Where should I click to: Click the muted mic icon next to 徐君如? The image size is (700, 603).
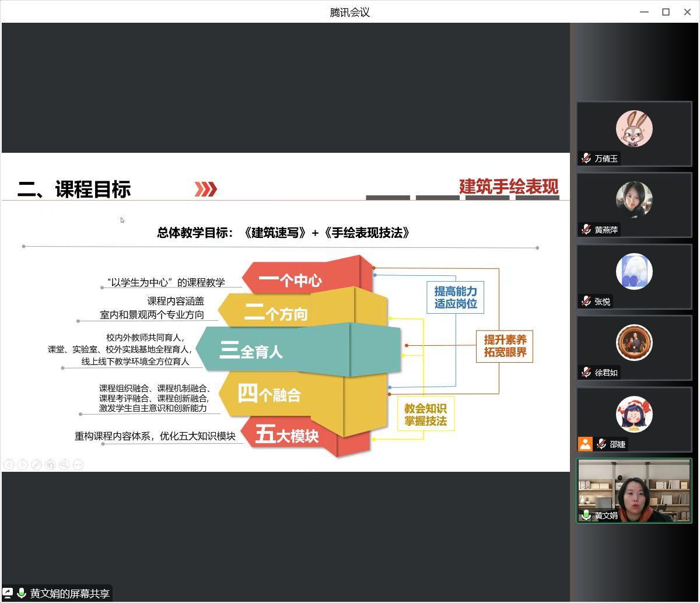point(586,373)
